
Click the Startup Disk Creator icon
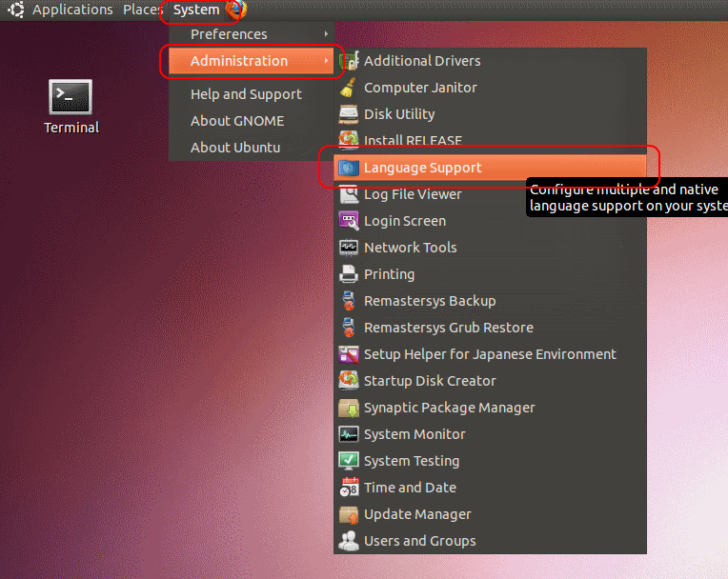(x=348, y=381)
